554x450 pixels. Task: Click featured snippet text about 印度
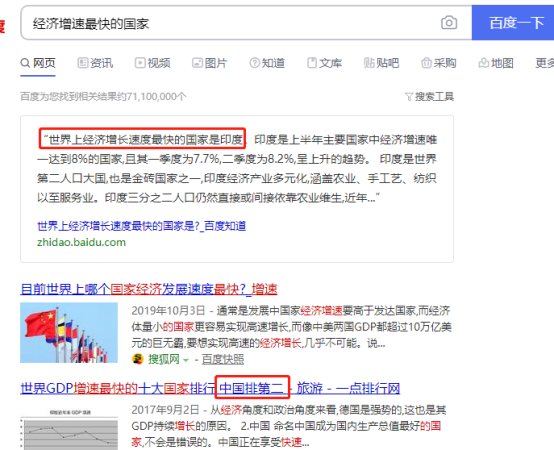point(237,168)
